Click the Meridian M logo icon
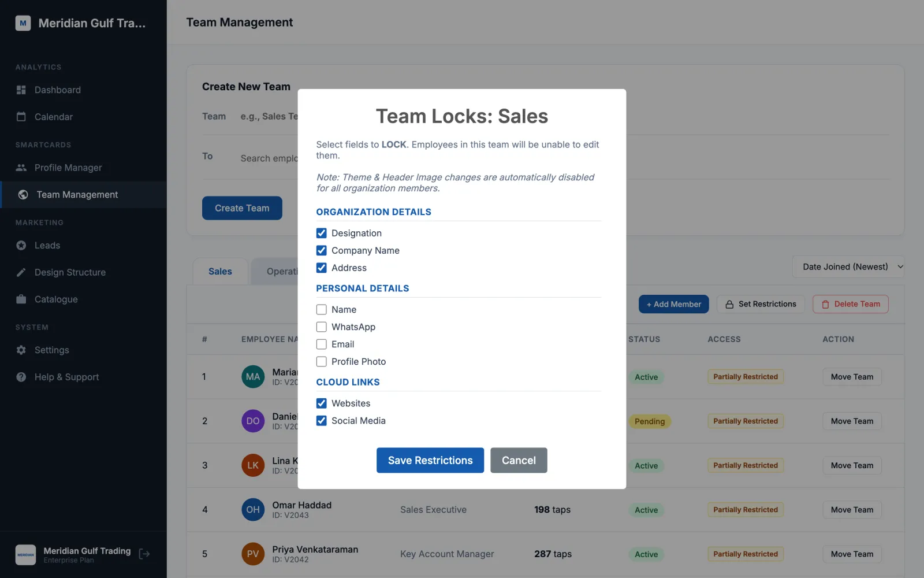This screenshot has height=578, width=924. [x=23, y=23]
